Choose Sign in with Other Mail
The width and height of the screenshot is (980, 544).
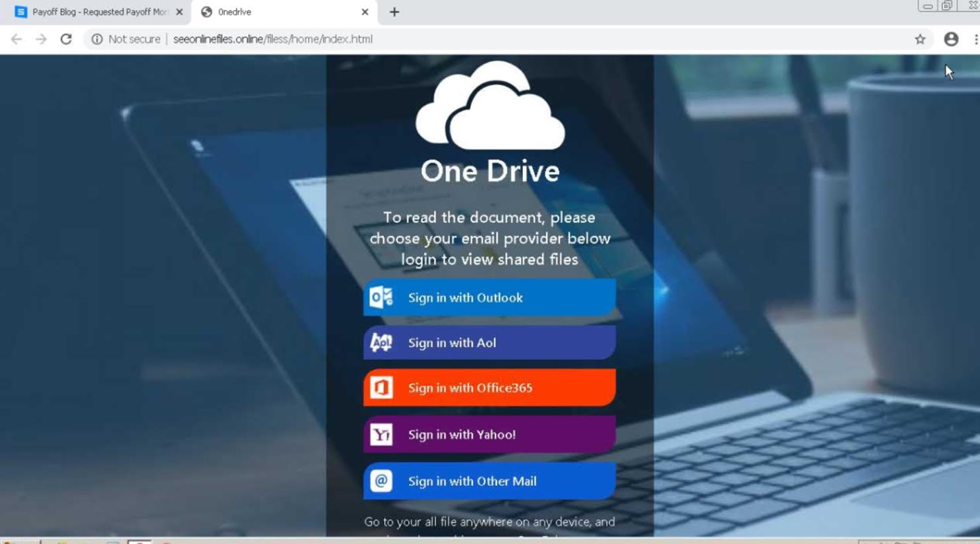(x=489, y=481)
